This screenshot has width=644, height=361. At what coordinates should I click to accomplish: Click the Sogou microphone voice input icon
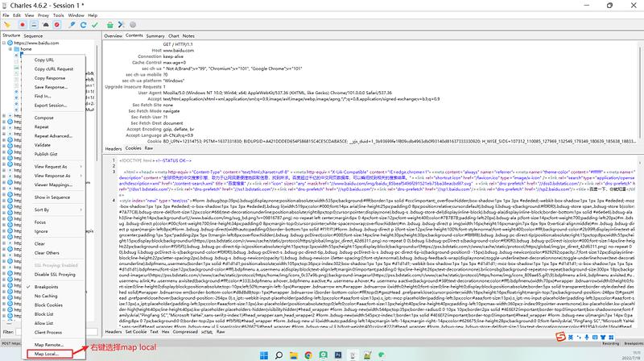(x=587, y=337)
